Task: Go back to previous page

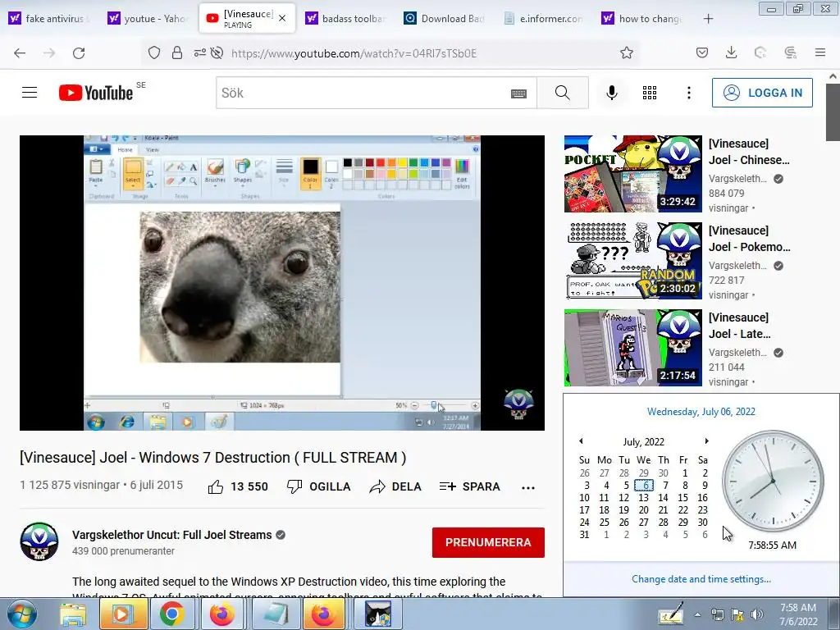Action: [20, 53]
